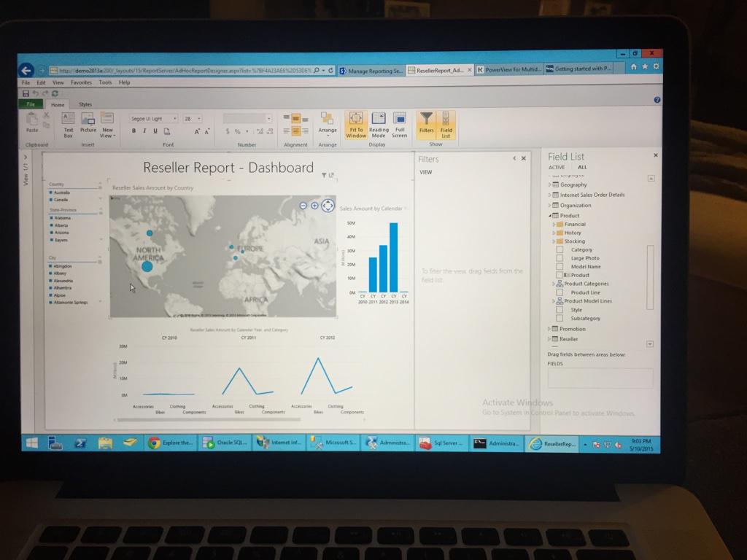Check the Category field checkbox
Viewport: 747px width, 560px height.
560,249
